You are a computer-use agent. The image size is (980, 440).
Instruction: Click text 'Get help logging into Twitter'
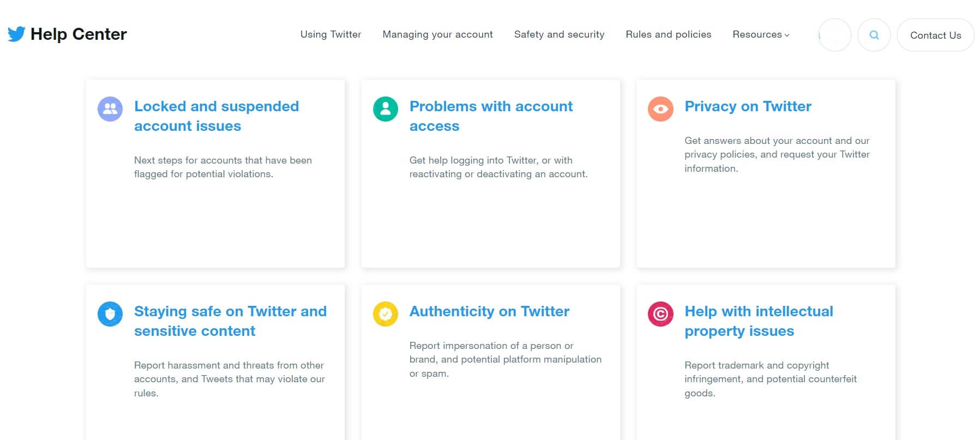click(x=474, y=160)
